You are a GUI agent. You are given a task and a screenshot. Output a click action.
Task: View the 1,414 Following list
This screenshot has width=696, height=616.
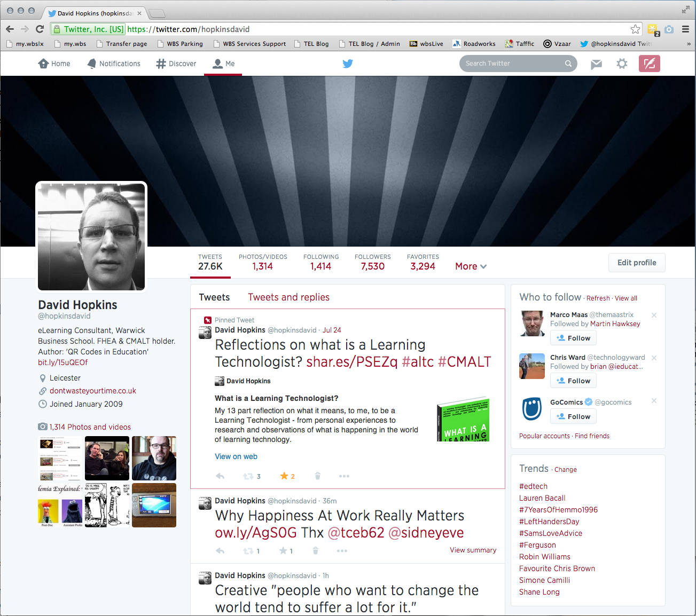(321, 262)
